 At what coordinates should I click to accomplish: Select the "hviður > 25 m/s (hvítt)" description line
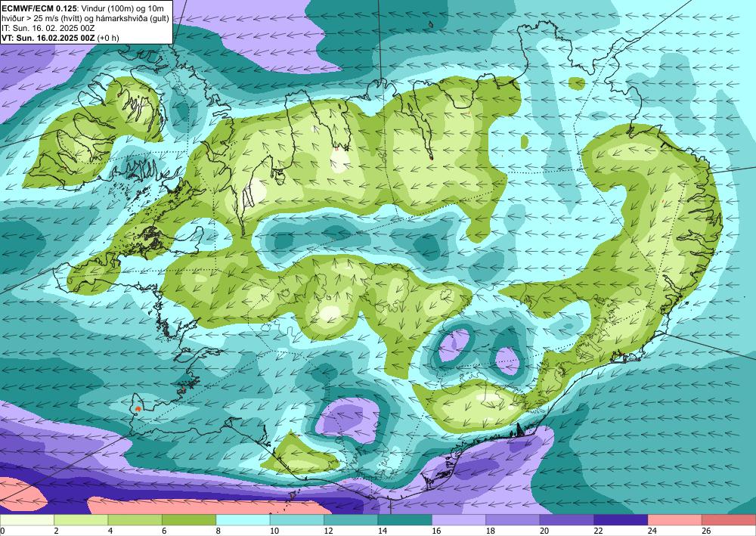point(85,17)
